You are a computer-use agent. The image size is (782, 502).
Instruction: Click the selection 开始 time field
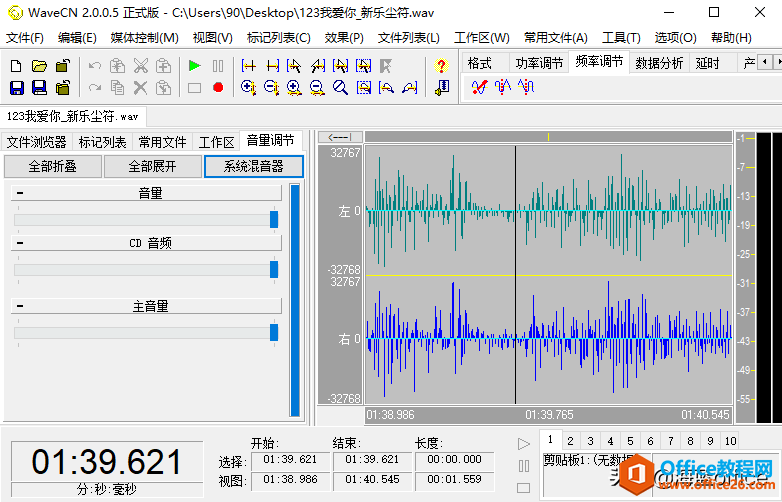point(290,460)
